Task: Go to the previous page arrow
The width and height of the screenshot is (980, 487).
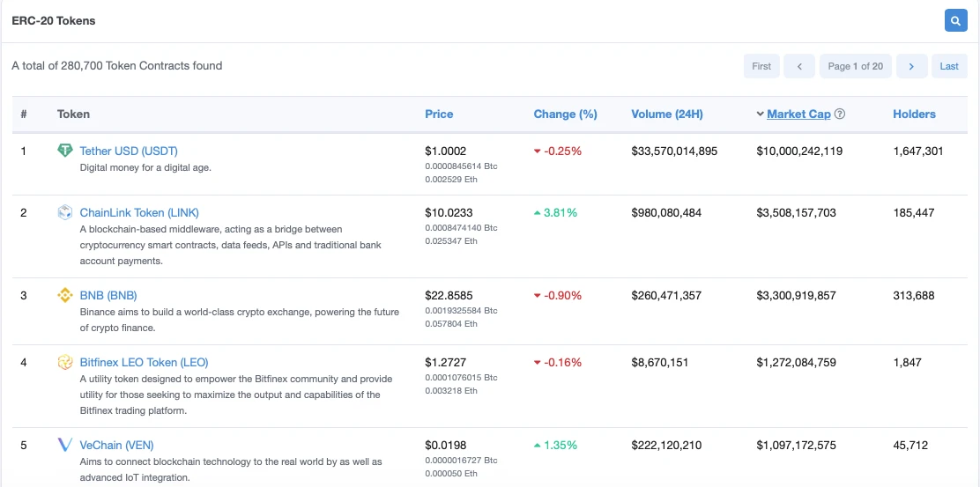Action: [x=799, y=66]
